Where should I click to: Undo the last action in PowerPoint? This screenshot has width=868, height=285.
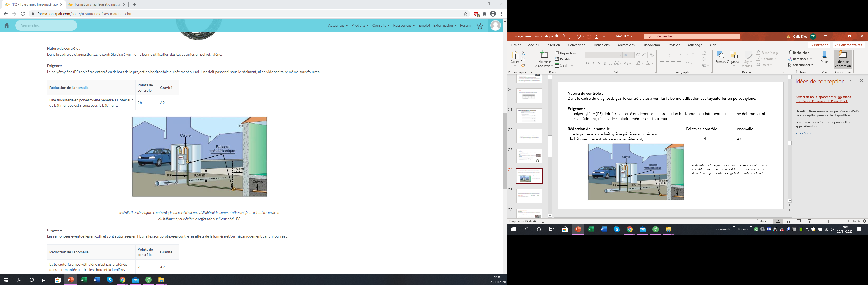point(578,36)
